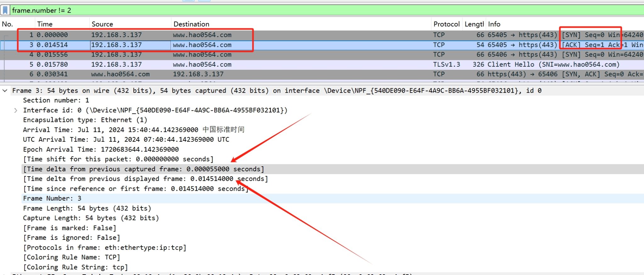
Task: Select Time delta from previous captured frame
Action: tap(143, 169)
